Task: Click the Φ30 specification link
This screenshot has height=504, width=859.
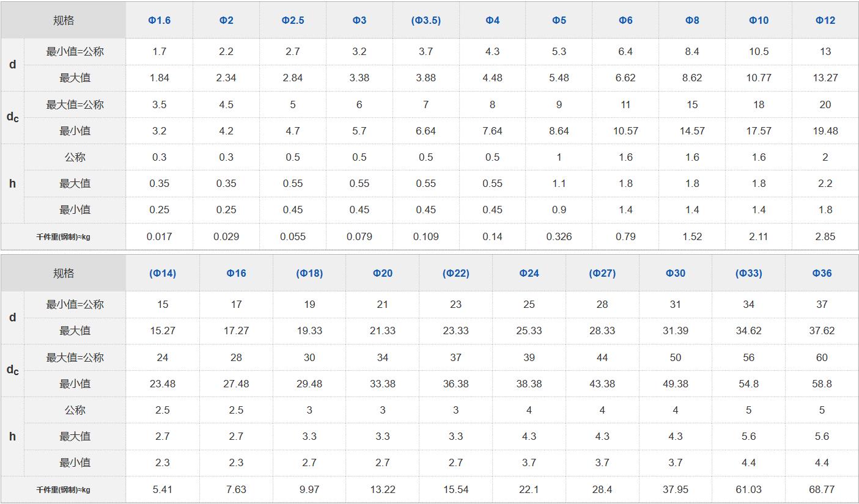Action: [x=676, y=273]
